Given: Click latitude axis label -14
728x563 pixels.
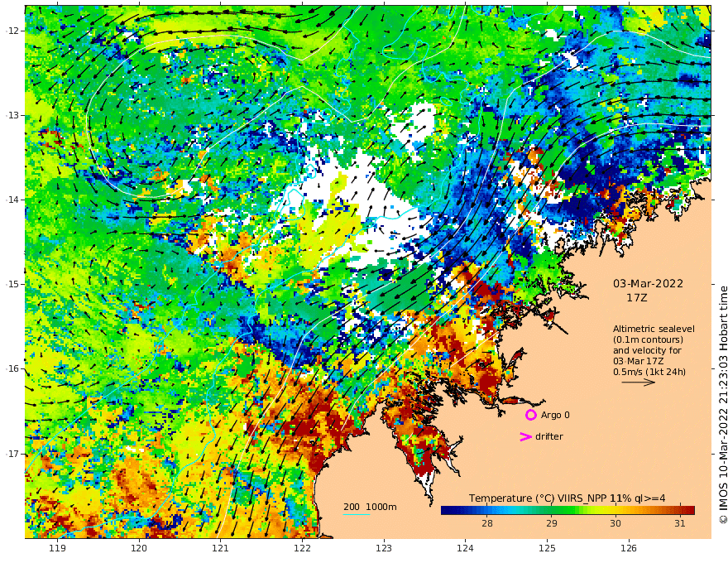Looking at the screenshot, I should [12, 200].
